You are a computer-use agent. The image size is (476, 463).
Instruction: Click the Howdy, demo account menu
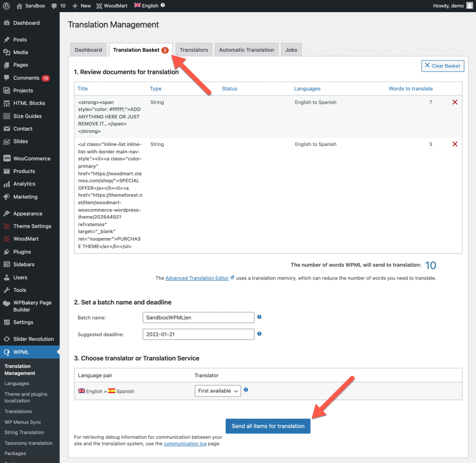[453, 6]
